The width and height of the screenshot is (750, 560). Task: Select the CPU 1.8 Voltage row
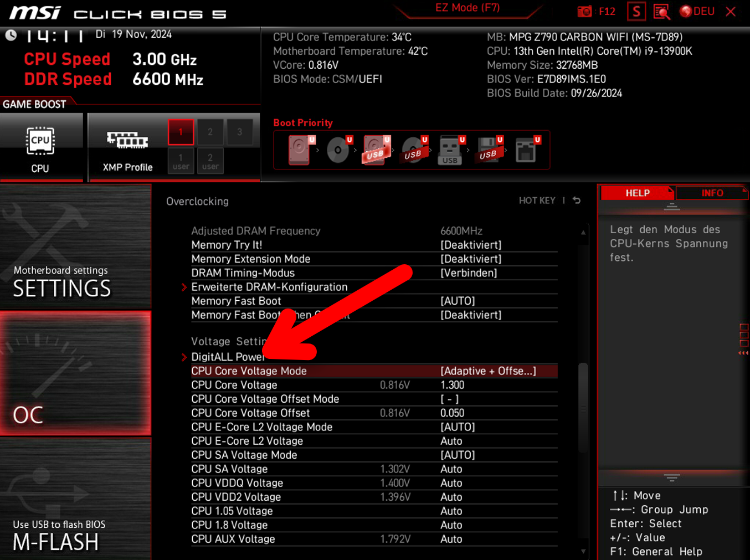pyautogui.click(x=374, y=525)
